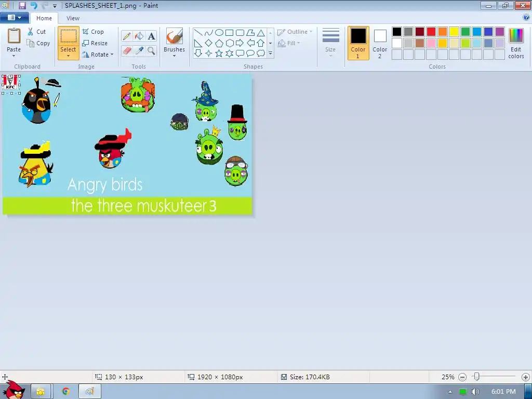The height and width of the screenshot is (399, 532).
Task: Expand the Shapes gallery more arrow
Action: pyautogui.click(x=270, y=54)
